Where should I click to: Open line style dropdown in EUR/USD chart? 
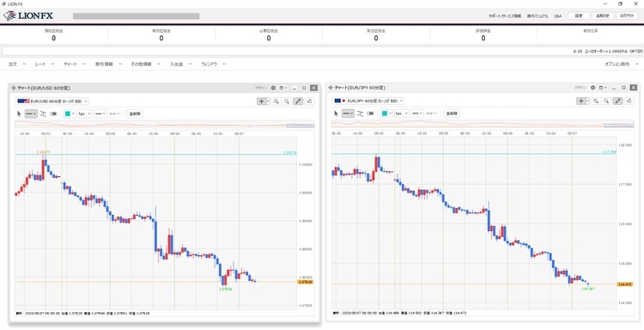[100, 113]
